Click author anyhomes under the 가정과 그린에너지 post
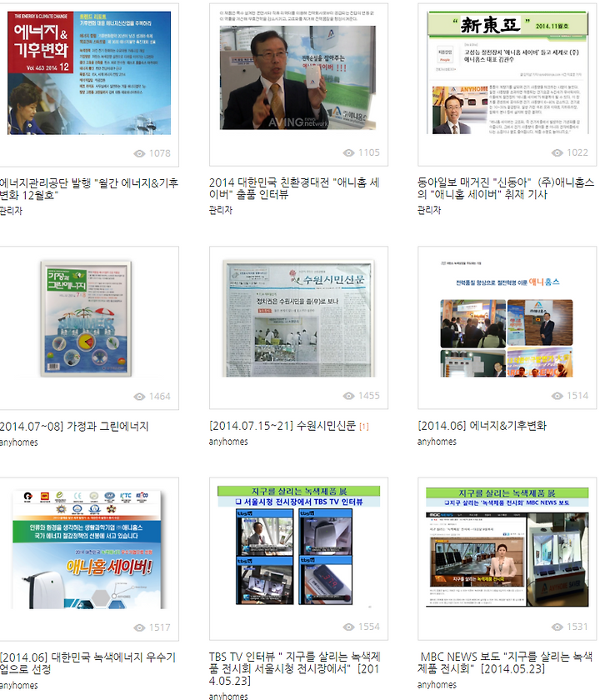The image size is (600, 700). (18, 442)
